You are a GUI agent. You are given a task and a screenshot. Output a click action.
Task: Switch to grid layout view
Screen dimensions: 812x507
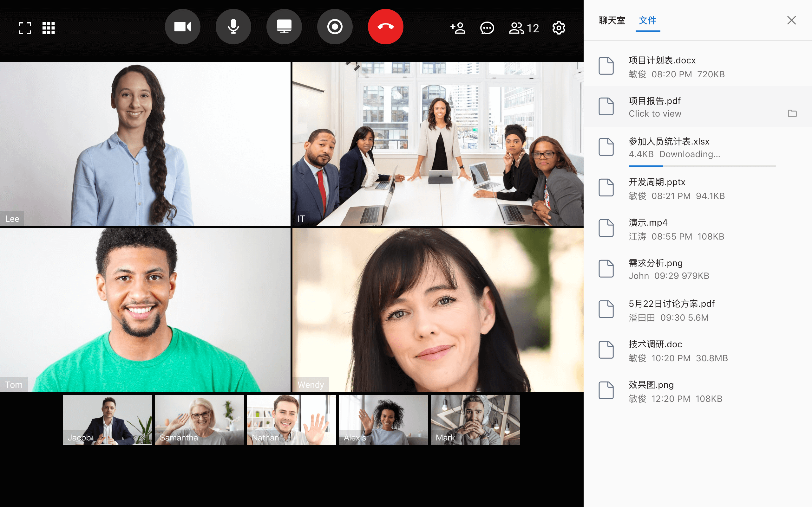point(49,28)
